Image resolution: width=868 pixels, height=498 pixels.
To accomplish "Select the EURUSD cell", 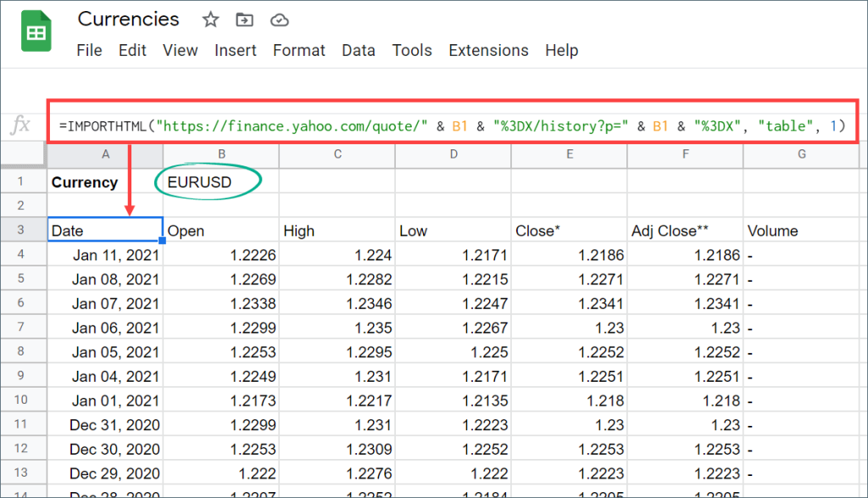I will click(221, 182).
